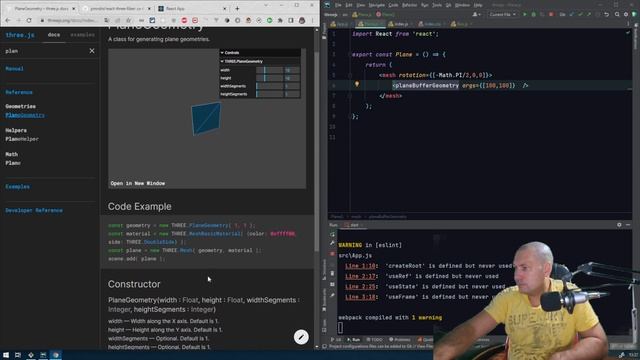Click the Undo arrow in IDE toolbar
The height and width of the screenshot is (360, 640).
click(607, 14)
